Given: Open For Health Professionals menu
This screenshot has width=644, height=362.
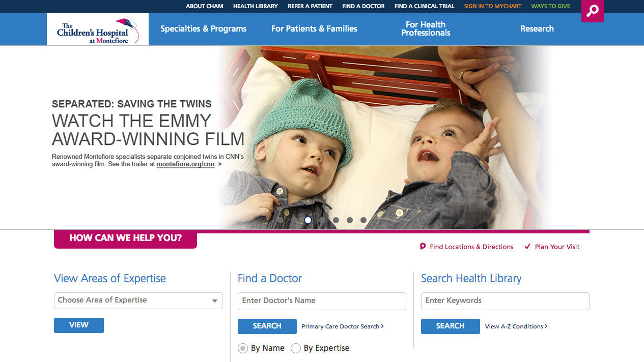Looking at the screenshot, I should pos(426,29).
